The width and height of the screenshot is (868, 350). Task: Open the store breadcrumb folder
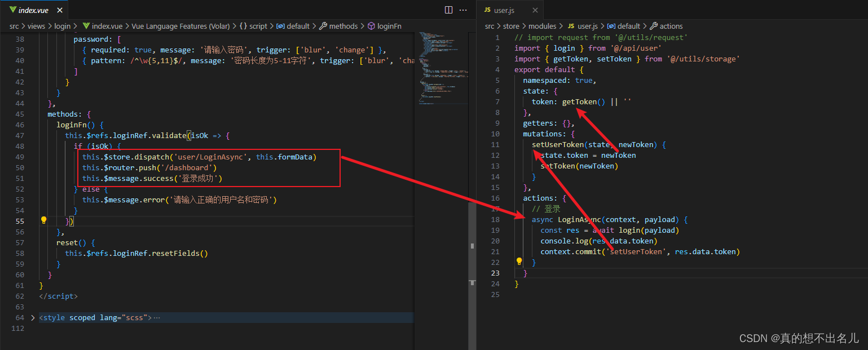(511, 26)
